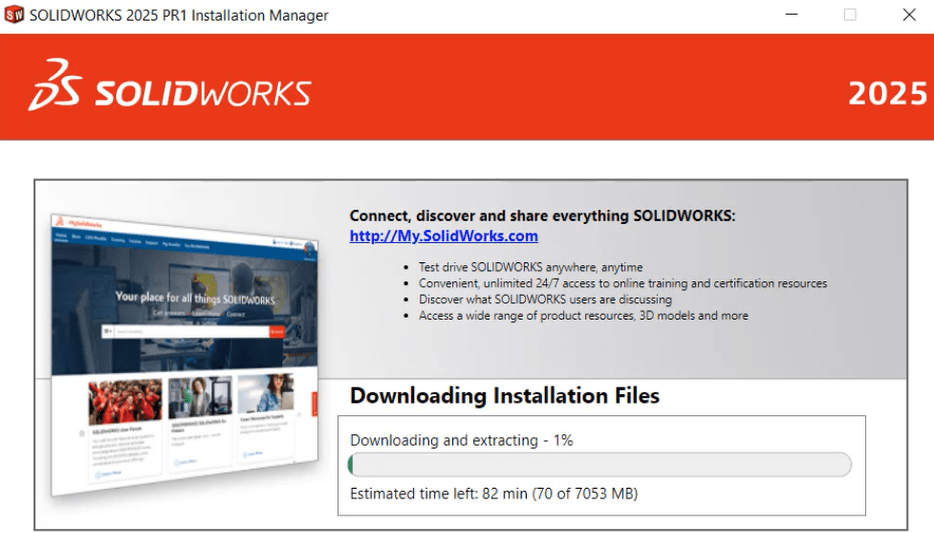
Task: Click the student card photo in website preview
Action: [265, 395]
